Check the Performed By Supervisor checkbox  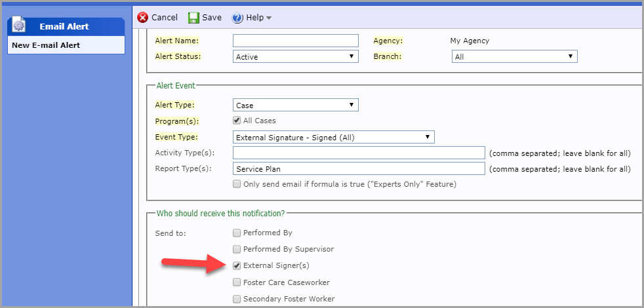[237, 249]
